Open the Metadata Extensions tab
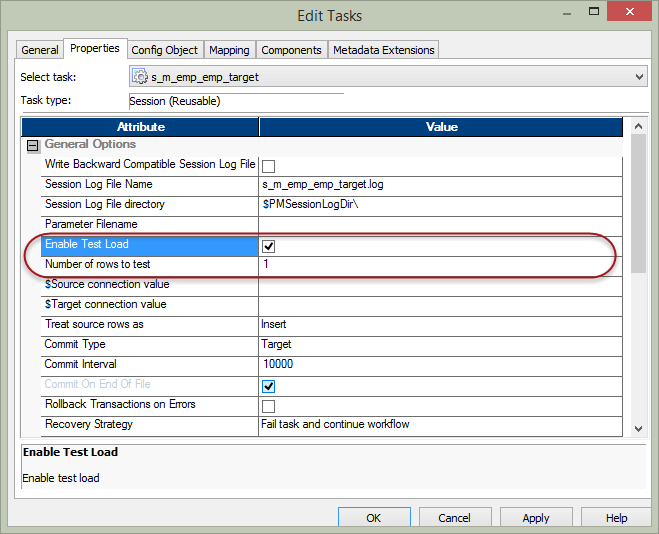The height and width of the screenshot is (534, 659). 383,50
